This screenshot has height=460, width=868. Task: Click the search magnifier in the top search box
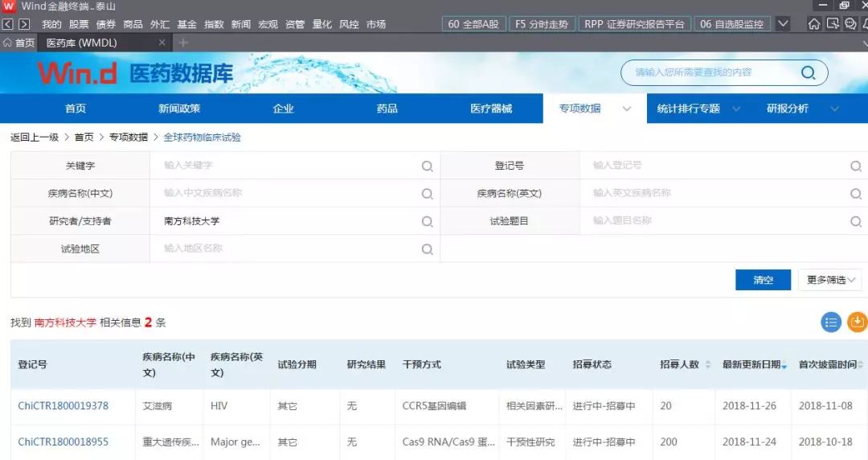(x=808, y=73)
